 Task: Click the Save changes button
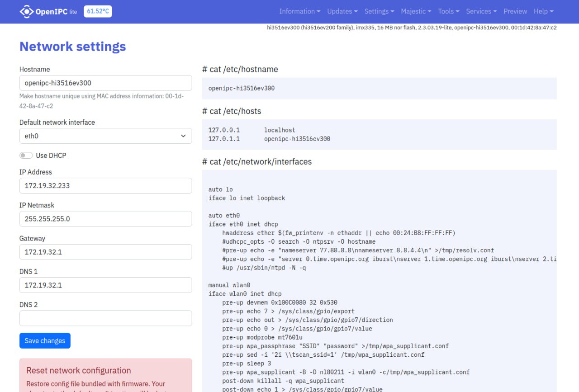(x=45, y=341)
